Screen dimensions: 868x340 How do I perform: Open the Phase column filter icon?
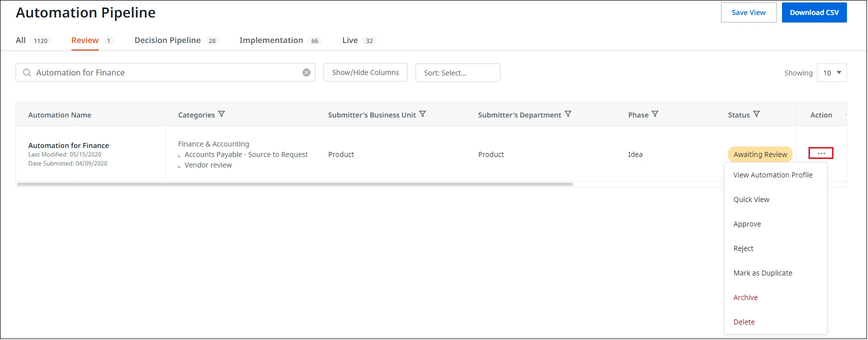pos(655,114)
